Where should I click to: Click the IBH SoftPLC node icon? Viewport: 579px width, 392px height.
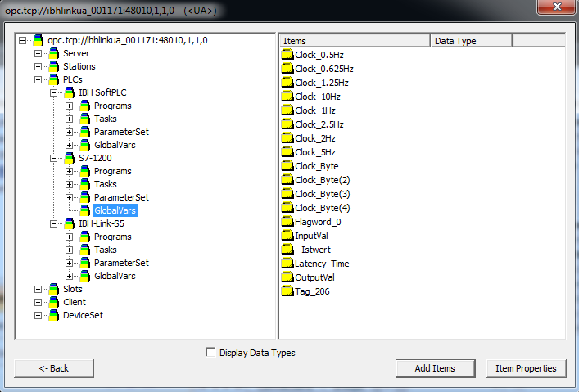(x=69, y=92)
